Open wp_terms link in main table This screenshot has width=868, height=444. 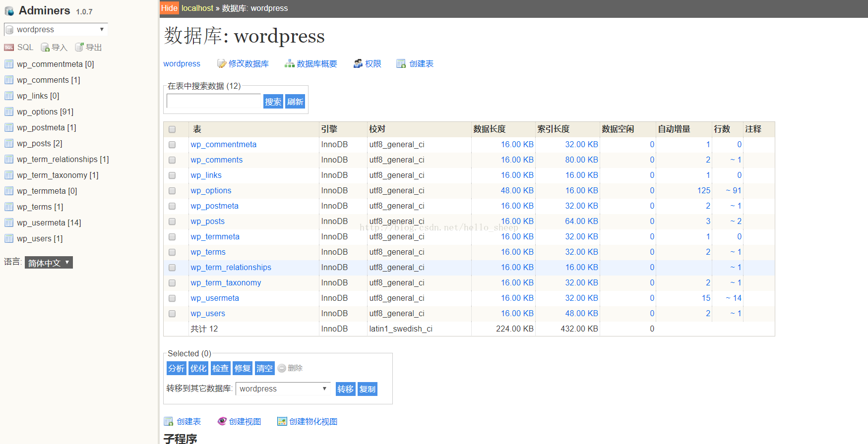tap(208, 252)
